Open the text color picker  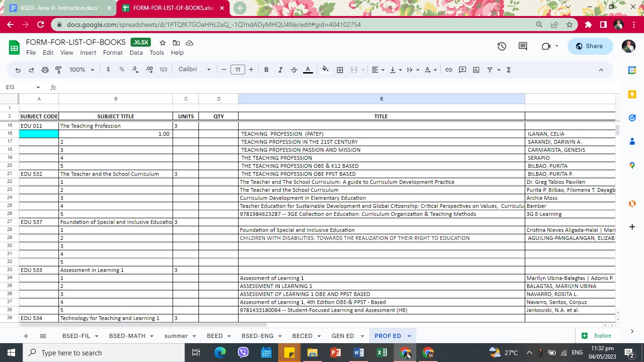tap(308, 69)
